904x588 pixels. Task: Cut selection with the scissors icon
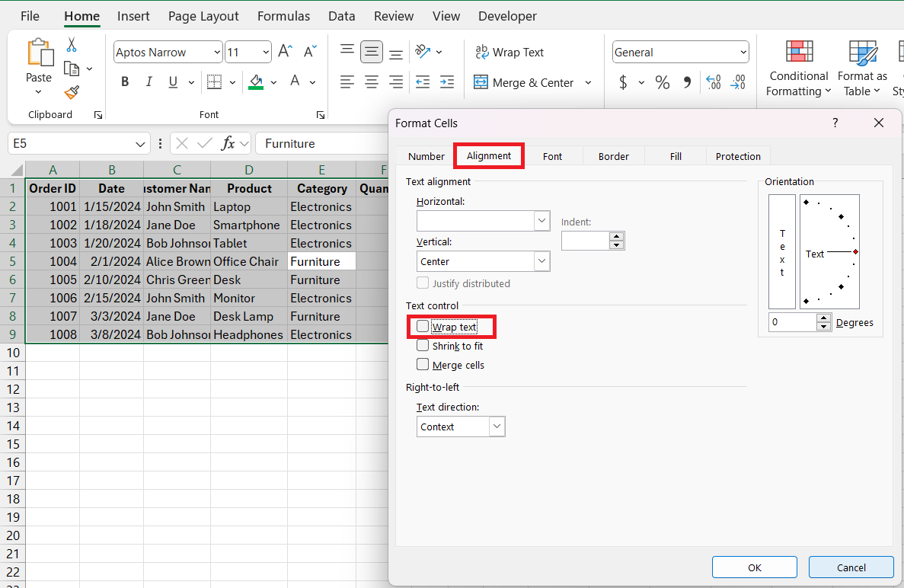[x=72, y=44]
